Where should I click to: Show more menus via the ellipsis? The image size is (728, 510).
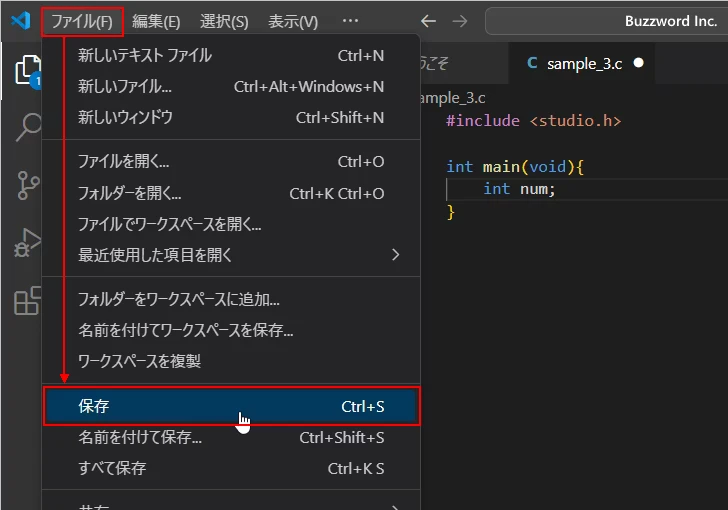pos(350,21)
